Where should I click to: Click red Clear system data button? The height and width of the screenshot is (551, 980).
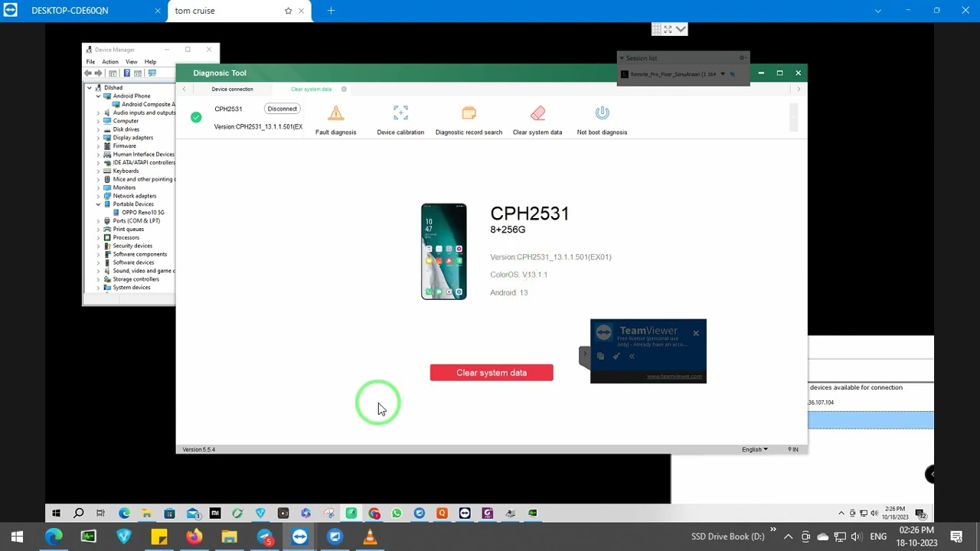tap(492, 373)
